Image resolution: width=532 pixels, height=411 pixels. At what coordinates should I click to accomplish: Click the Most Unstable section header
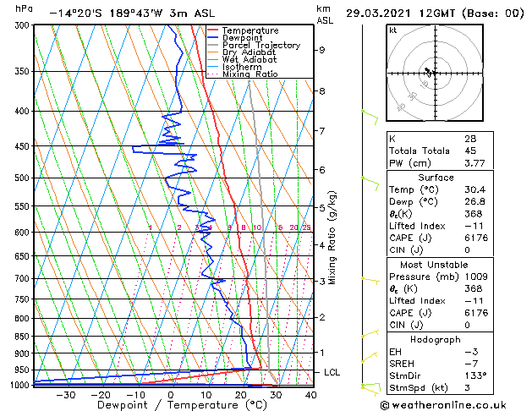436,264
